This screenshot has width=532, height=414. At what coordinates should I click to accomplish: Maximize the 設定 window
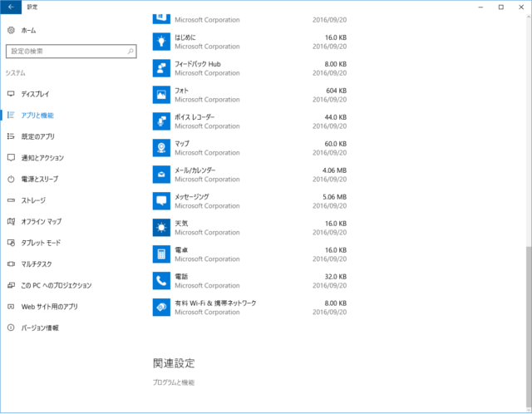[x=500, y=7]
